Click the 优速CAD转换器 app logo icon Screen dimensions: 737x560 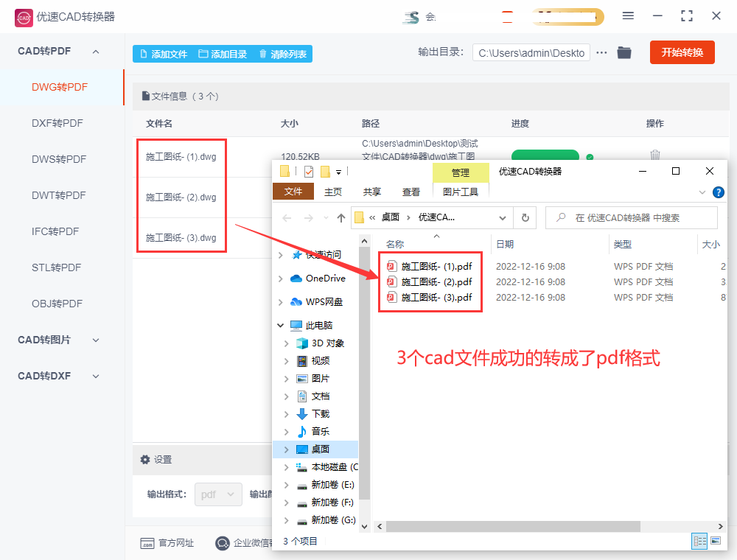[x=24, y=18]
